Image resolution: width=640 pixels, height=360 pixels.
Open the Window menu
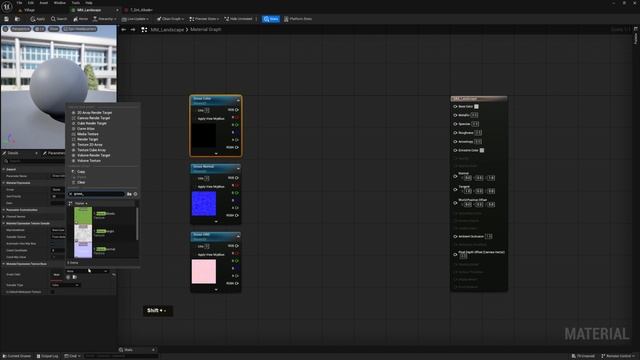(x=60, y=3)
